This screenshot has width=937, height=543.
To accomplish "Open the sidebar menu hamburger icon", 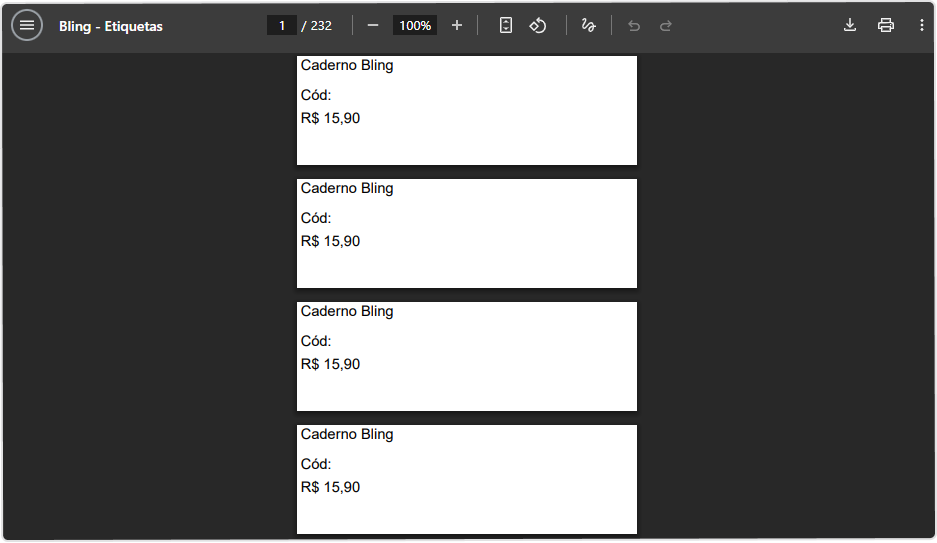I will pos(27,26).
